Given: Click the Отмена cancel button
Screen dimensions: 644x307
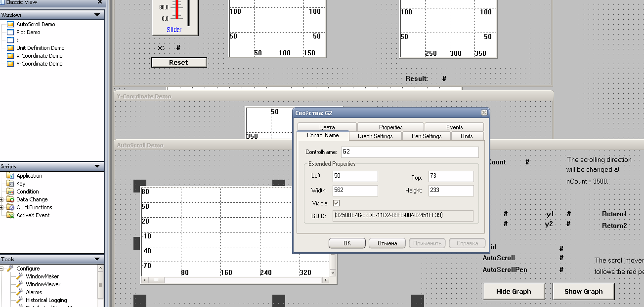Looking at the screenshot, I should 387,243.
